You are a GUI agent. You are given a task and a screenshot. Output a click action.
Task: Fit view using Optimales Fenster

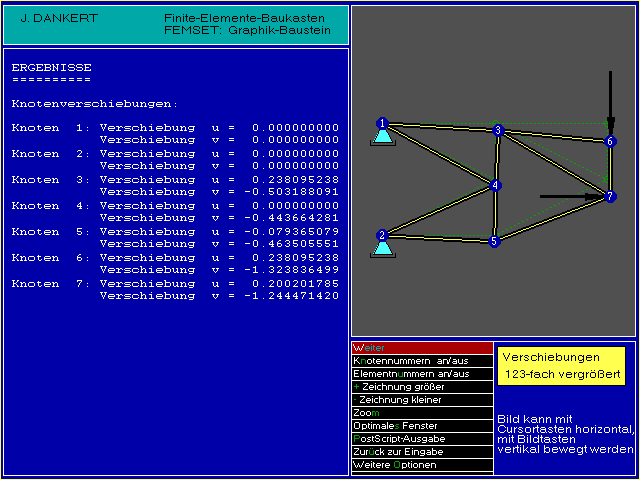pyautogui.click(x=422, y=425)
